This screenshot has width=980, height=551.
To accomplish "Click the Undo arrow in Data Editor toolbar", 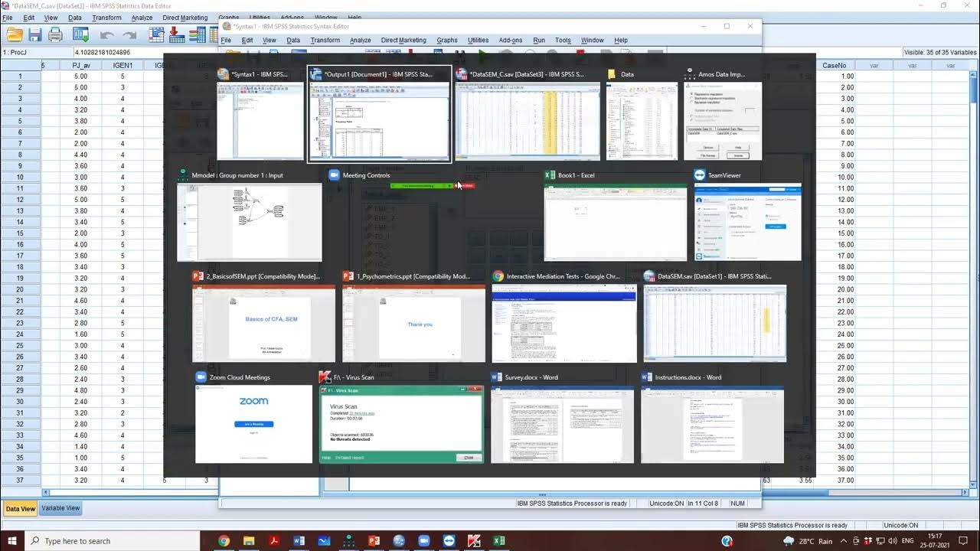I will coord(106,34).
